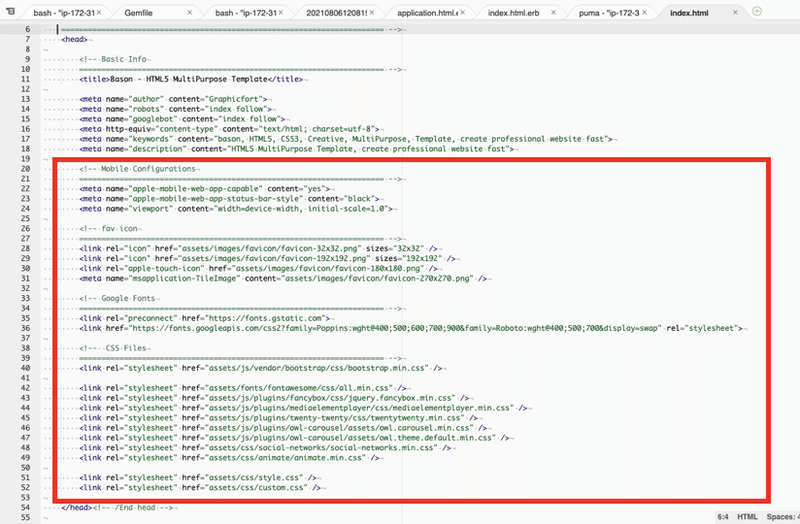
Task: Click the bootstrap.min.css link line
Action: (260, 368)
